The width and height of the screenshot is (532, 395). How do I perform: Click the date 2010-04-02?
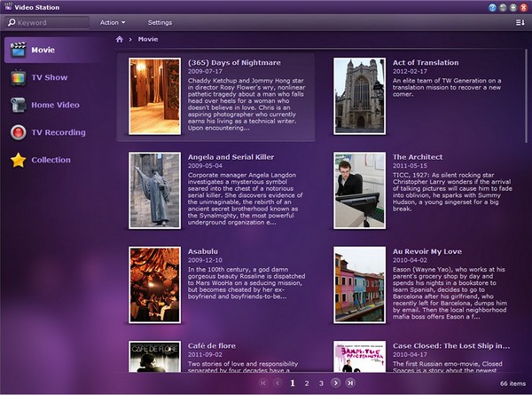pyautogui.click(x=410, y=260)
